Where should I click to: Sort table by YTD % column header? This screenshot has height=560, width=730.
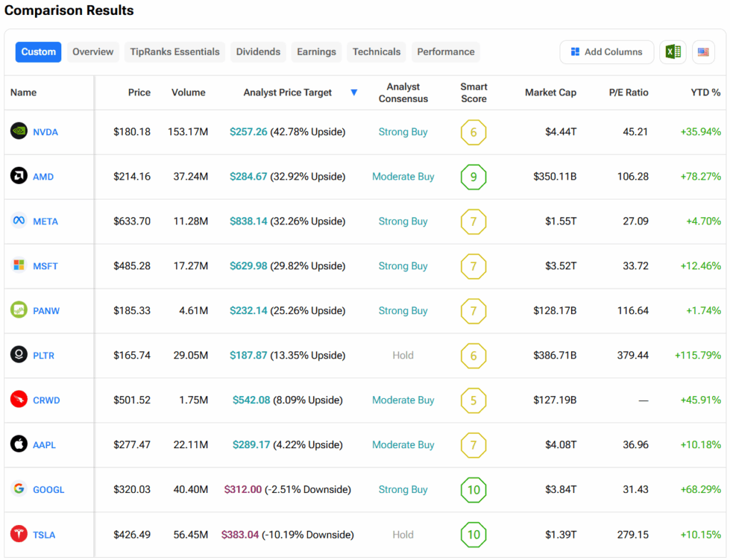tap(705, 93)
